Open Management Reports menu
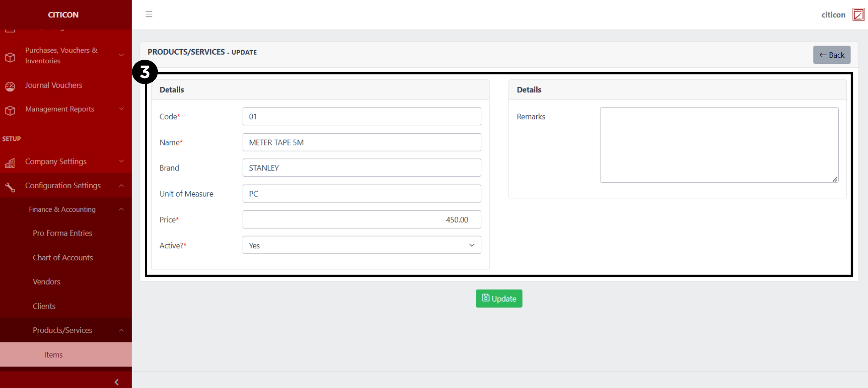The height and width of the screenshot is (388, 868). [x=60, y=109]
